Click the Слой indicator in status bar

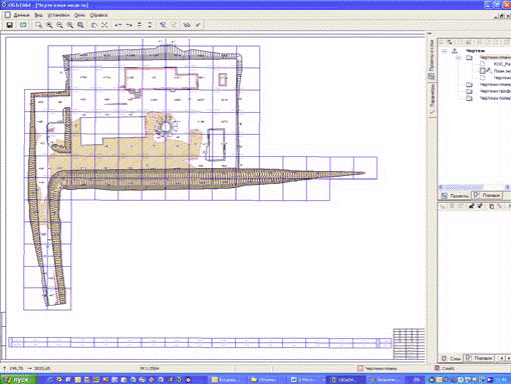(445, 368)
